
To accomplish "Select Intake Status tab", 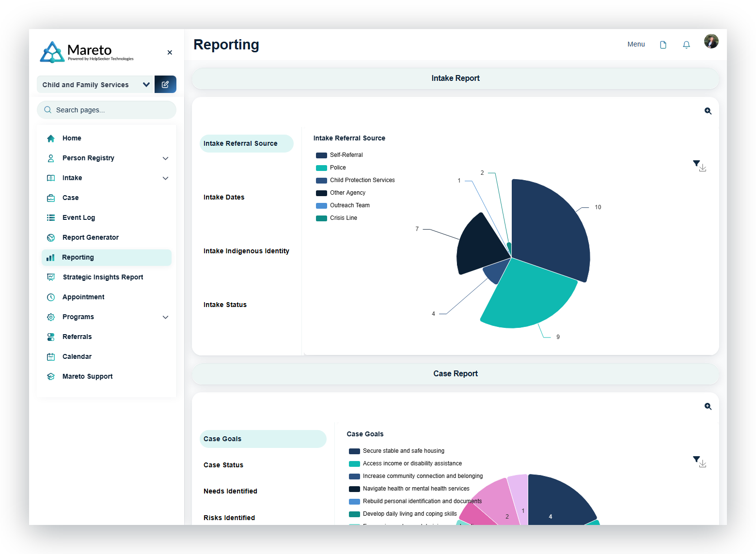I will pyautogui.click(x=225, y=305).
